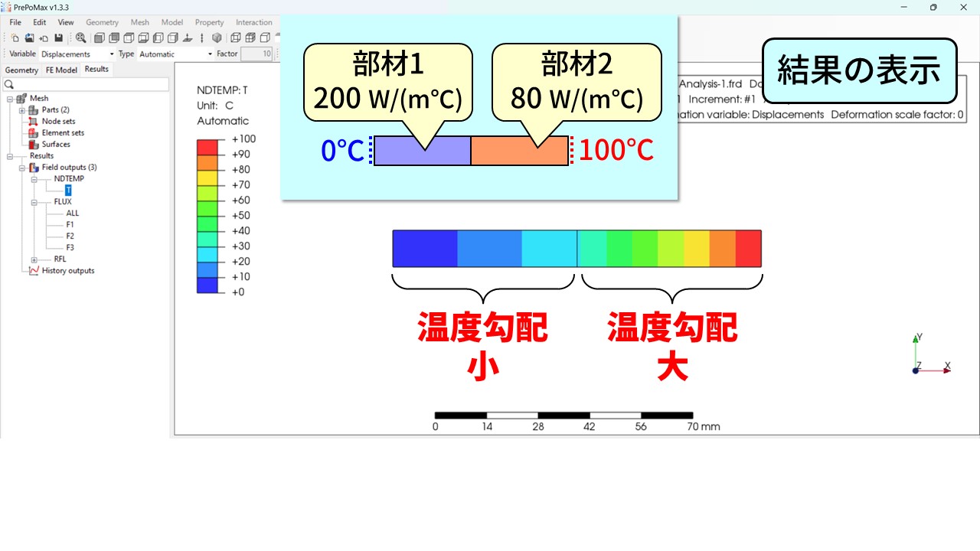Click the isometric solid cube icon
Screen dimensions: 980x551
click(x=217, y=38)
